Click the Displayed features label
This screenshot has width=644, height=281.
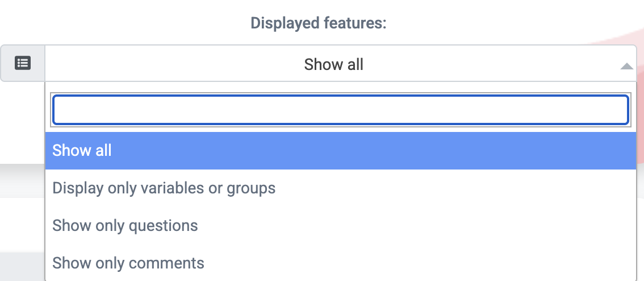tap(319, 23)
